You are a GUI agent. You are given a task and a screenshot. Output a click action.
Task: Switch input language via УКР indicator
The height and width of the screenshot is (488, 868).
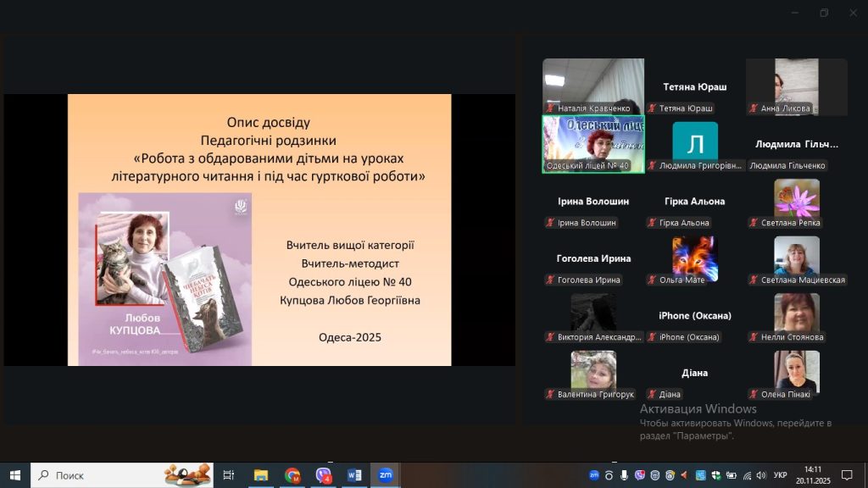click(x=781, y=475)
